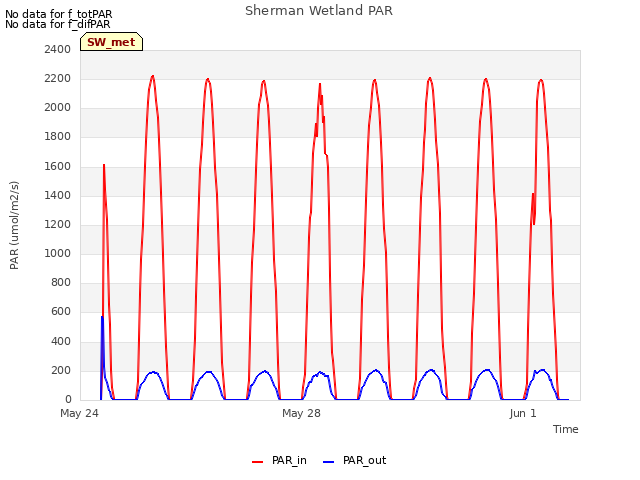Click the y-axis label PAR (umol/m2/s)
640x480 pixels.
tap(14, 225)
